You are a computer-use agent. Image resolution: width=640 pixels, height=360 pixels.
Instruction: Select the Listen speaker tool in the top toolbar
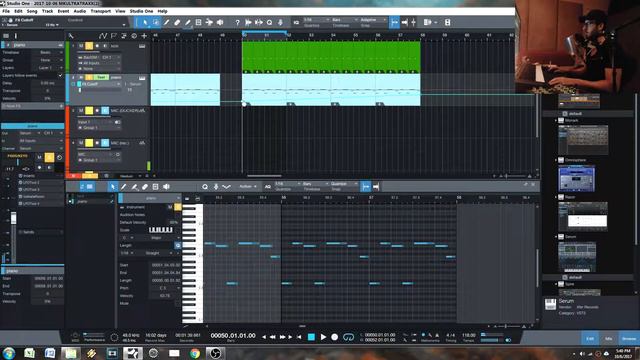pyautogui.click(x=220, y=22)
